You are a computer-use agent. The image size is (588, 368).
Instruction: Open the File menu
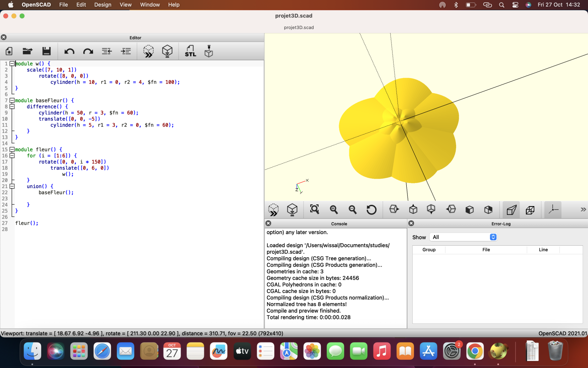pyautogui.click(x=64, y=5)
